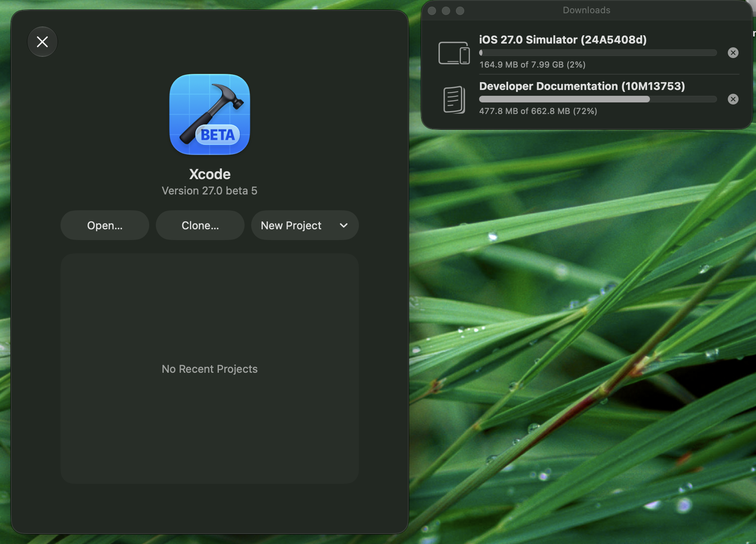Select the "iOS 27.0 Simulator (24A5408d)" title

(563, 40)
